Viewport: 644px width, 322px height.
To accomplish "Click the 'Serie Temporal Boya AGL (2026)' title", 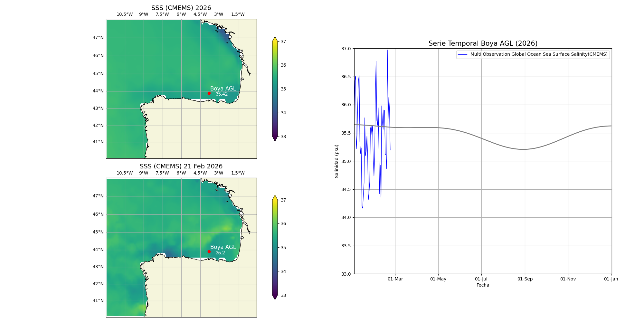I will [483, 43].
